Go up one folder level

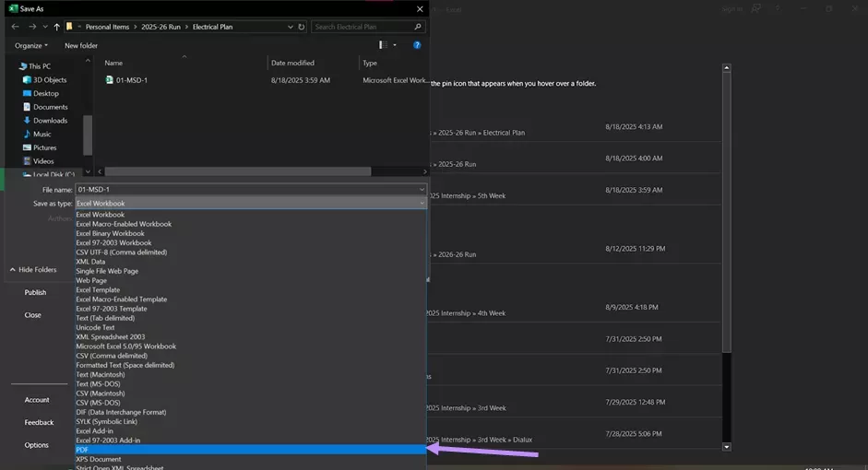click(x=56, y=27)
